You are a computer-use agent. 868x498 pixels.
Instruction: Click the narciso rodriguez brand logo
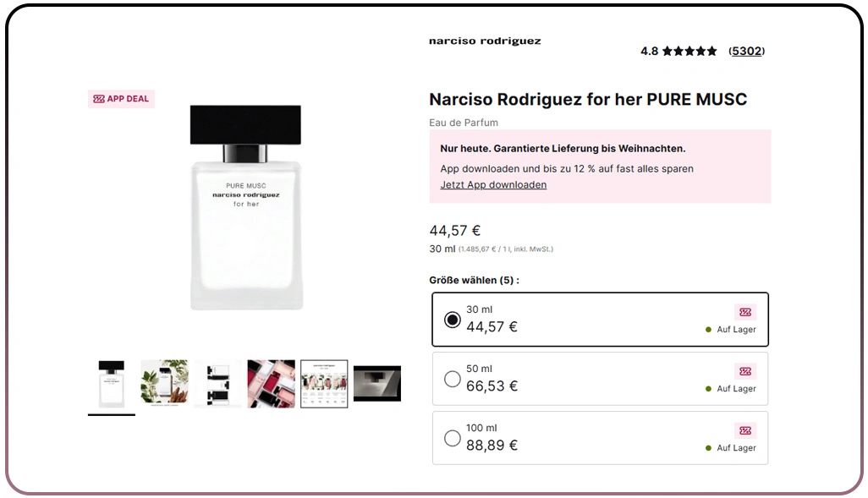[x=485, y=41]
